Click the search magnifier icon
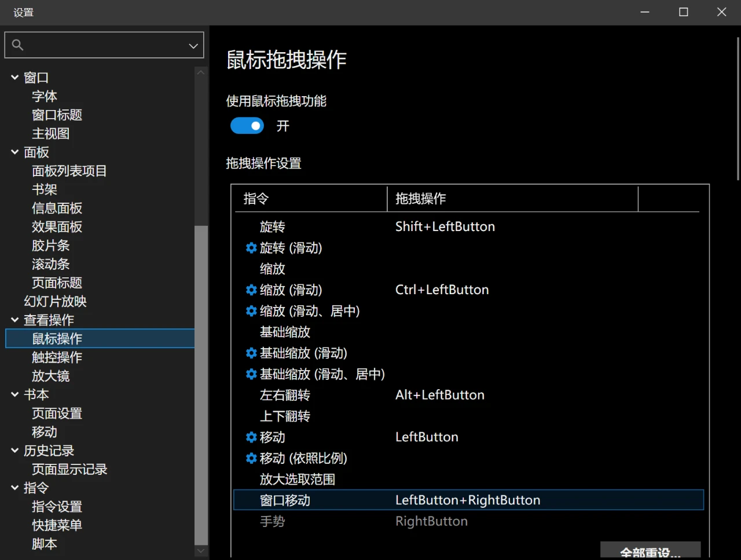This screenshot has height=560, width=741. [17, 45]
